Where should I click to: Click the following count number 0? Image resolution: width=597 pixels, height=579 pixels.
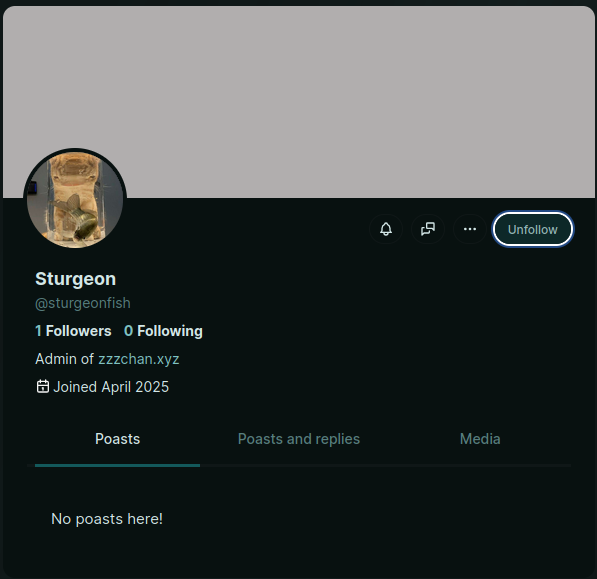[x=128, y=331]
